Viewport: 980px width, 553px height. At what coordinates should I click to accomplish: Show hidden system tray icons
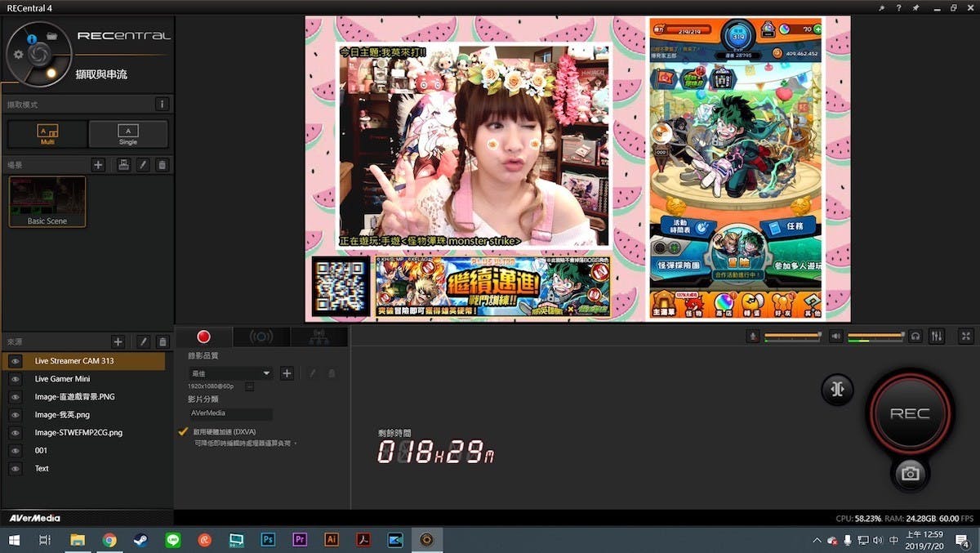click(x=817, y=540)
